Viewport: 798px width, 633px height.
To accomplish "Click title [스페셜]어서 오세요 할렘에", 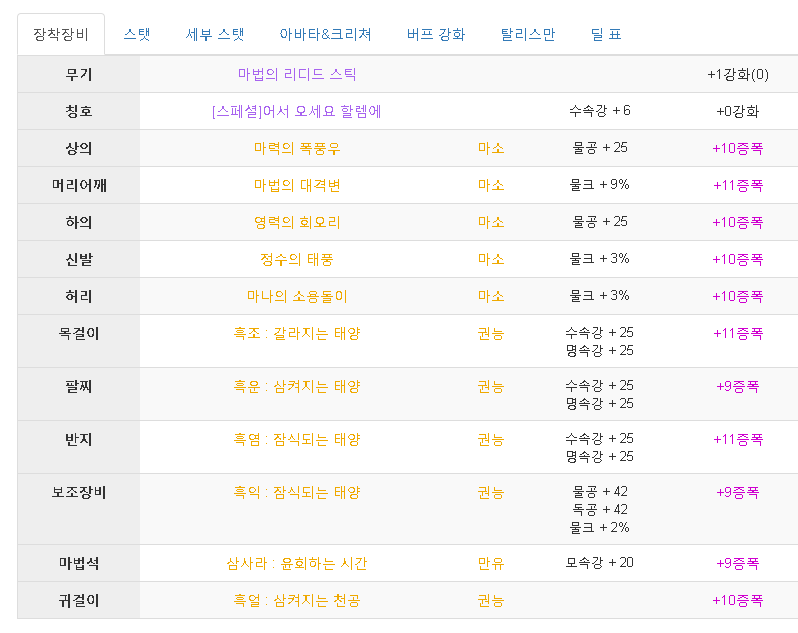I will [x=297, y=111].
